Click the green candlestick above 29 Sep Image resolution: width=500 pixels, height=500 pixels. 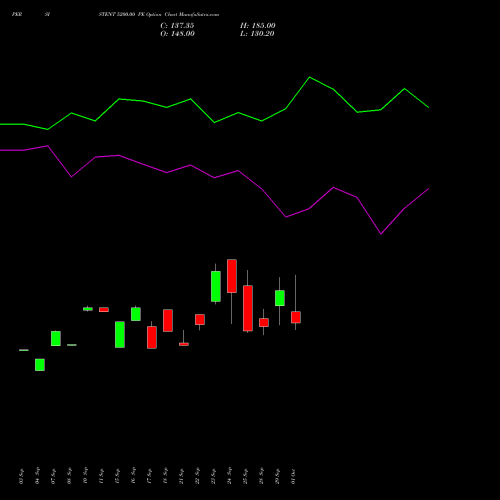[280, 298]
